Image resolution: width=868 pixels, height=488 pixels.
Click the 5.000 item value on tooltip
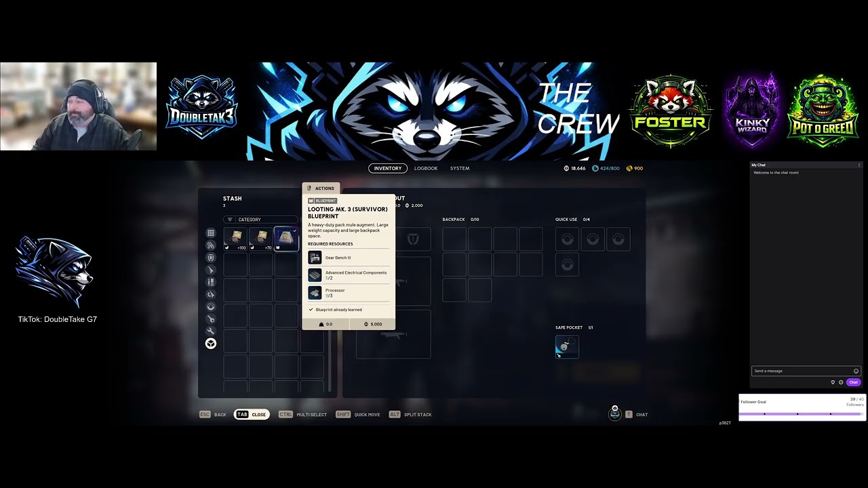tap(373, 324)
